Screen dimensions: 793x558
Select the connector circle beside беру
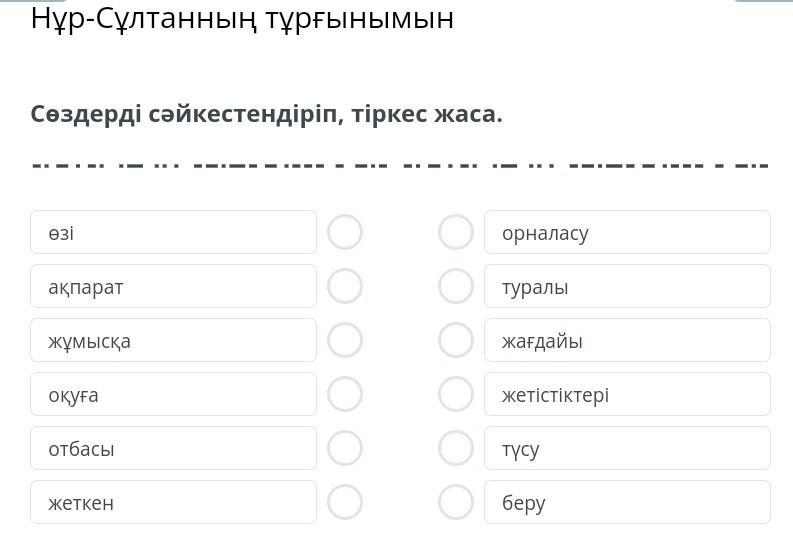[x=456, y=502]
